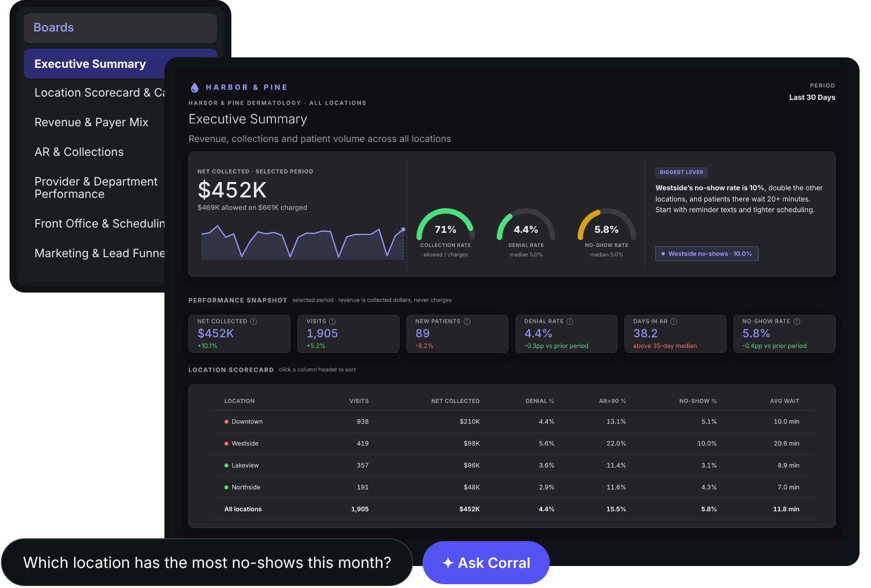The width and height of the screenshot is (871, 588).
Task: Sort by the Denial % column header
Action: [540, 401]
